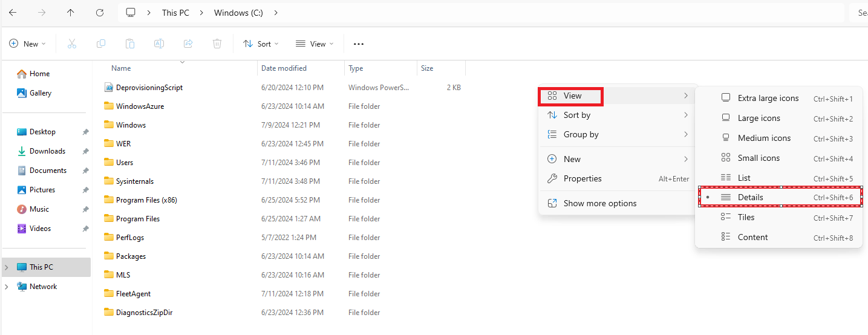Screen dimensions: 868x335
Task: Refresh the current folder
Action: [x=100, y=12]
